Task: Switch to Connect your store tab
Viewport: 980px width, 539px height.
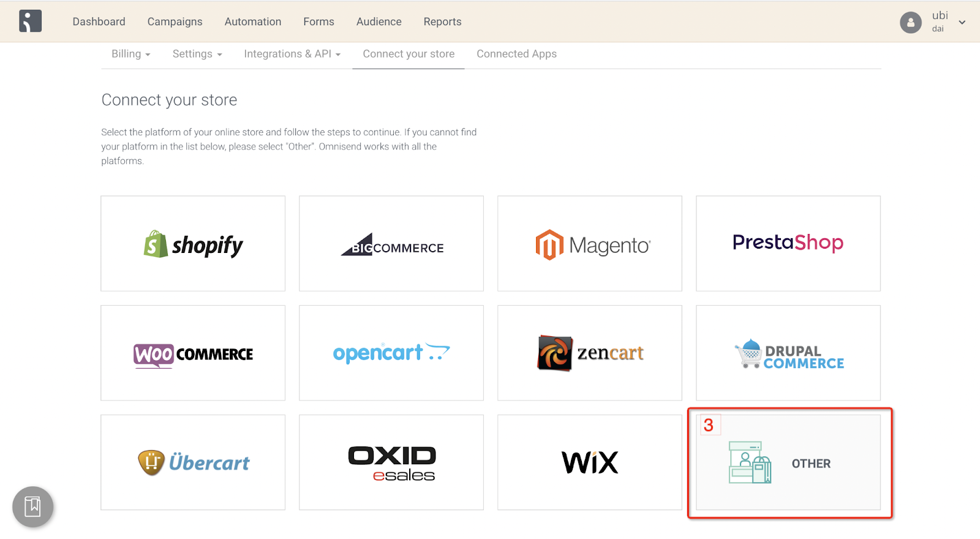Action: pos(409,54)
